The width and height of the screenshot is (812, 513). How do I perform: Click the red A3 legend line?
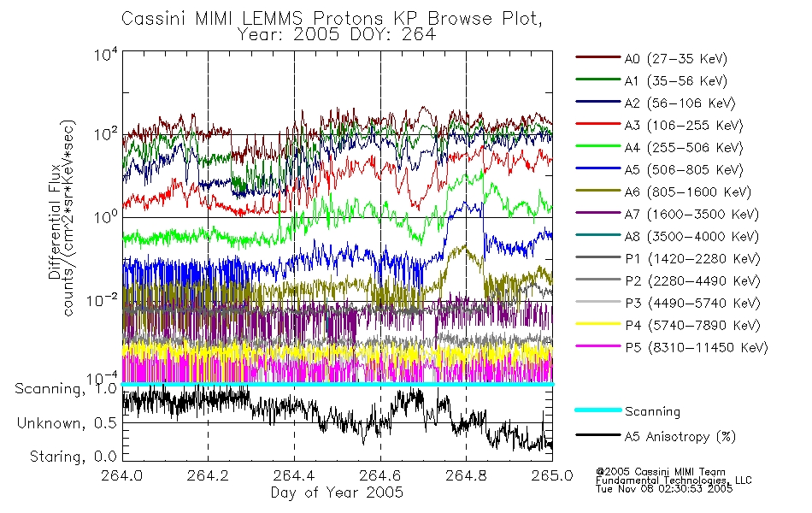[598, 124]
